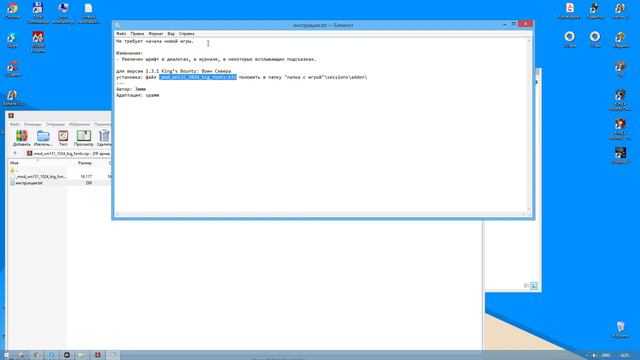Select the left disc-shaped desktop icon
This screenshot has width=640, height=360.
(570, 39)
